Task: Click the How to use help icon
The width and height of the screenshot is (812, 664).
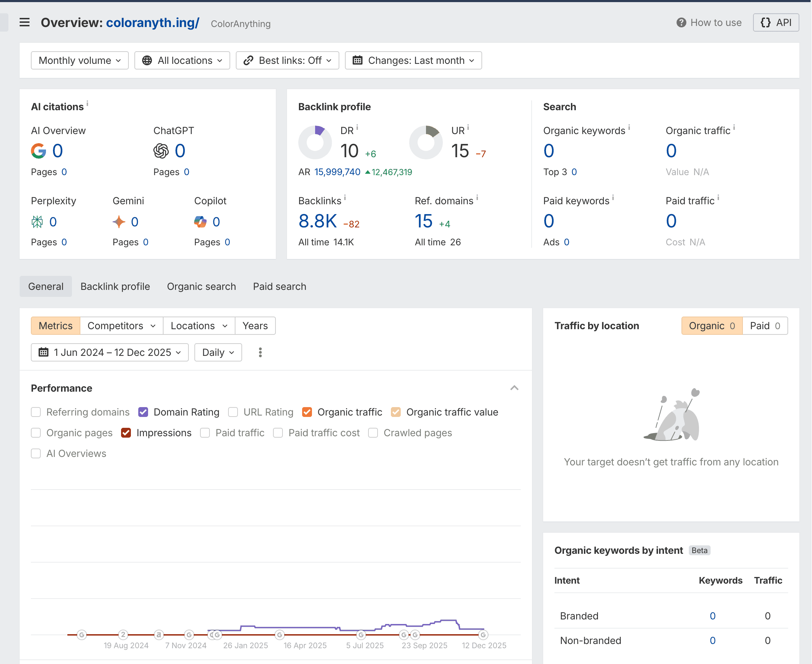Action: coord(681,22)
